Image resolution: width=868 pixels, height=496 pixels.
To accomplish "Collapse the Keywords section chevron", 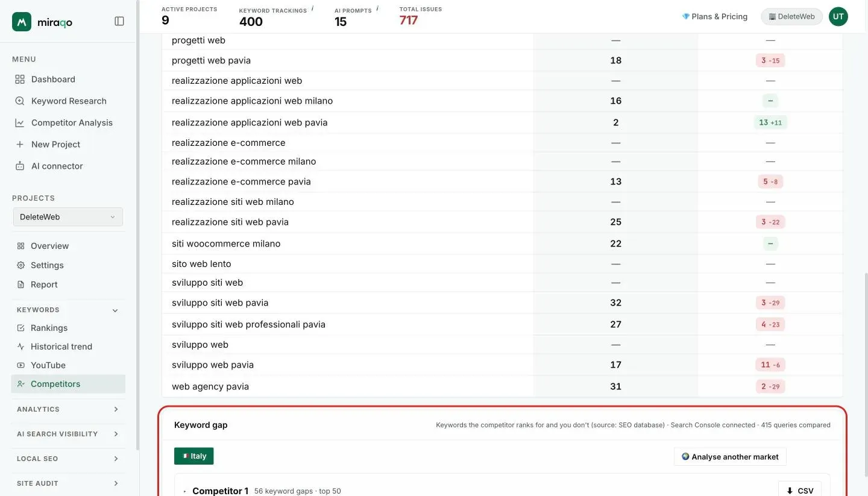I will click(x=115, y=310).
